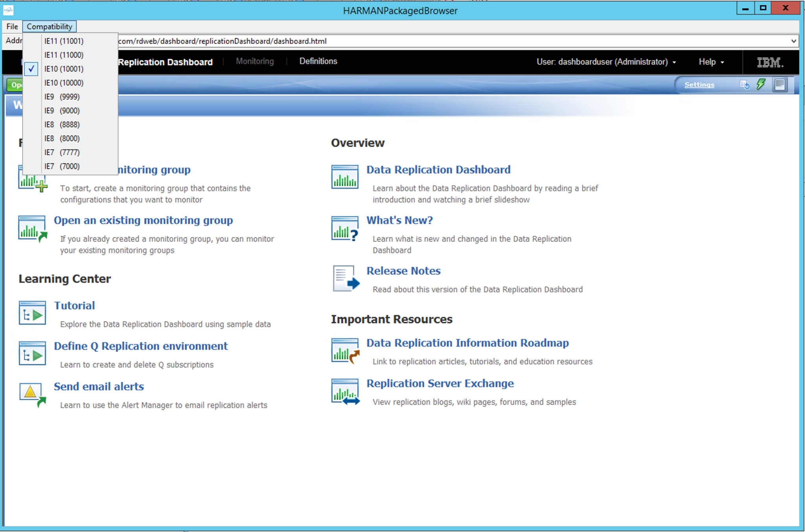Switch to the Definitions tab
Image resolution: width=805 pixels, height=532 pixels.
(318, 61)
